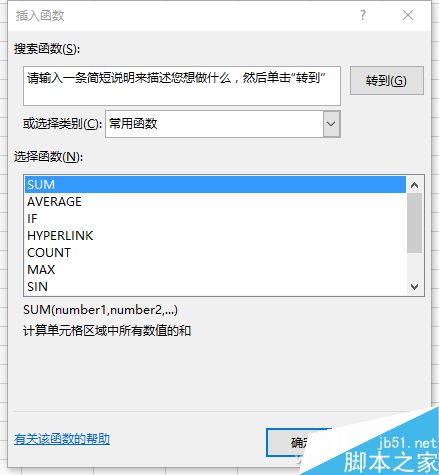The image size is (439, 475).
Task: Click scrollbar track below the thumb
Action: tap(414, 266)
